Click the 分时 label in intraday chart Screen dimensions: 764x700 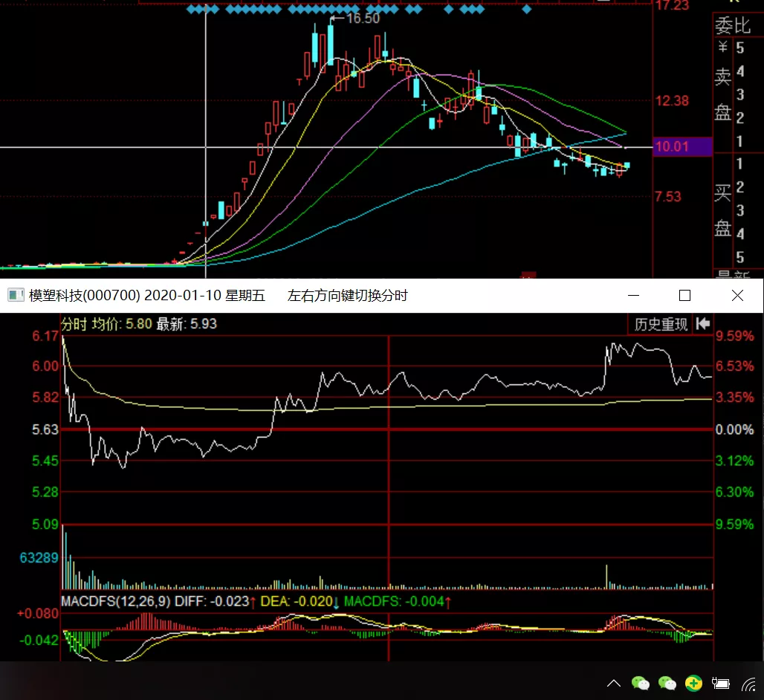click(74, 324)
